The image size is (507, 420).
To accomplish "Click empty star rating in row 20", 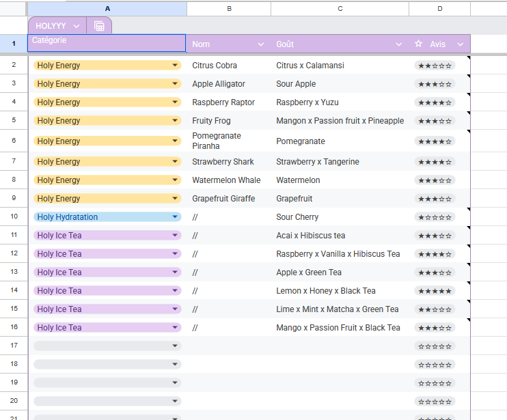I will 435,402.
